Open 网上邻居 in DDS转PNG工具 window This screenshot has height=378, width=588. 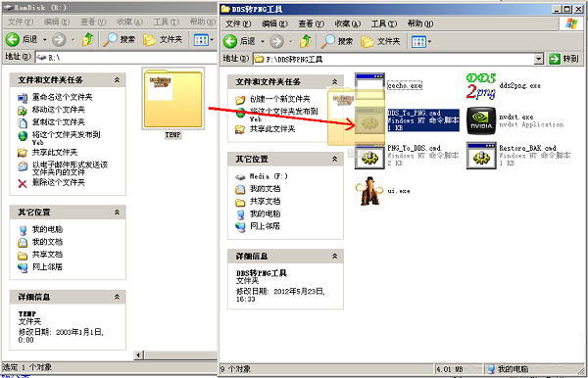[258, 226]
